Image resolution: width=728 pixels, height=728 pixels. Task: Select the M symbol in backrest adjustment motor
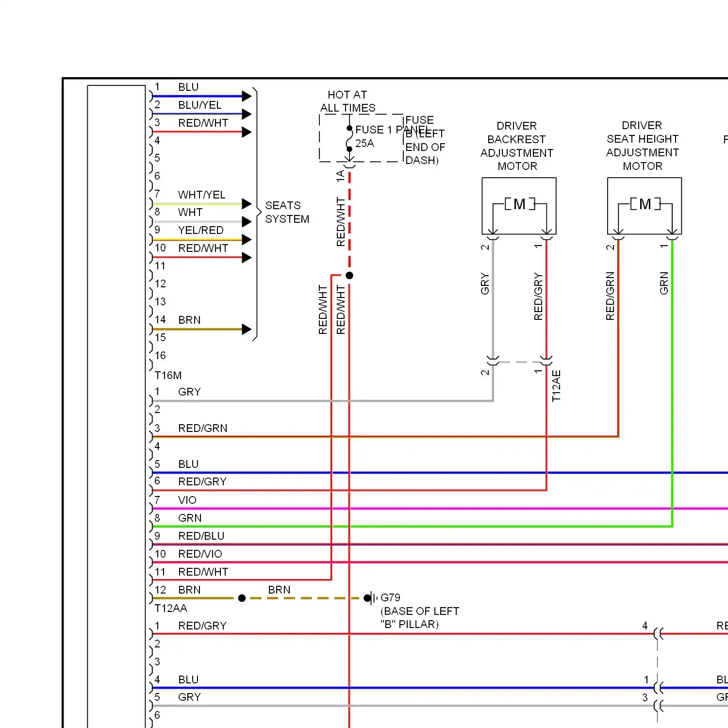coord(519,204)
